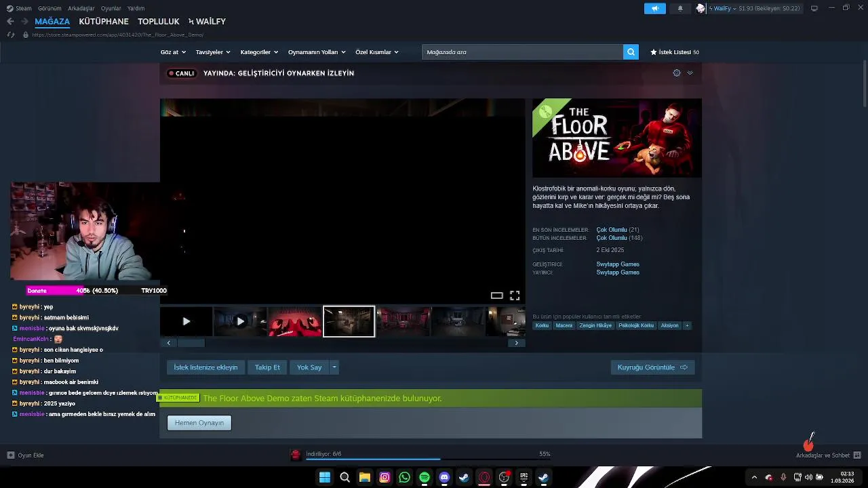Image resolution: width=868 pixels, height=488 pixels.
Task: Go back with the left arrow
Action: click(10, 21)
